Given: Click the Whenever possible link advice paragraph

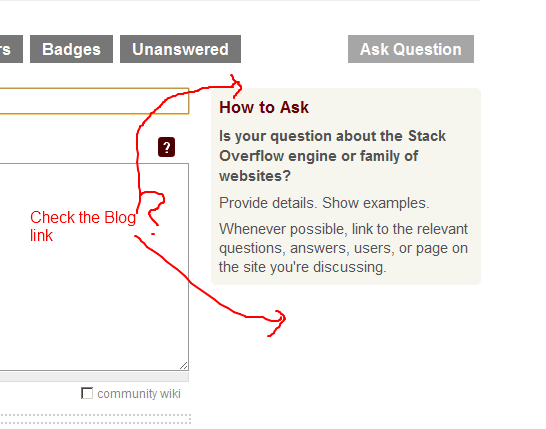Looking at the screenshot, I should pos(343,248).
